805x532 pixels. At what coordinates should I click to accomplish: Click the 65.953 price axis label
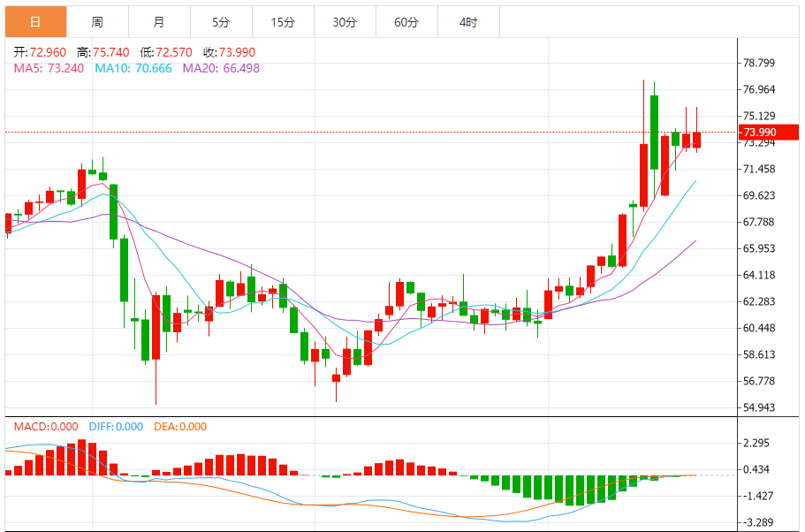pos(759,248)
